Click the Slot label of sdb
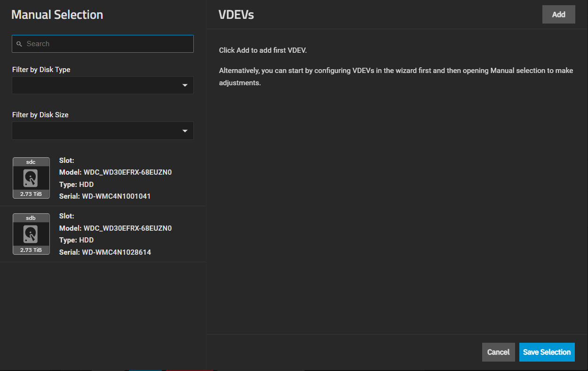 (67, 216)
